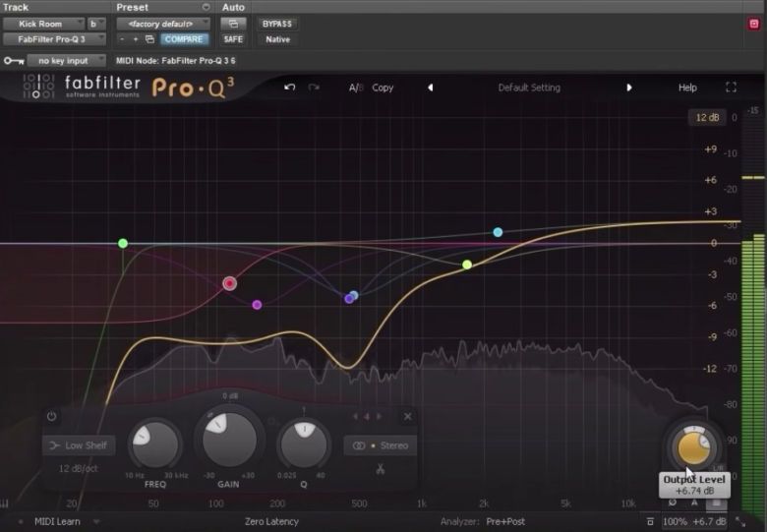767x532 pixels.
Task: Click the output options bars icon
Action: click(717, 502)
